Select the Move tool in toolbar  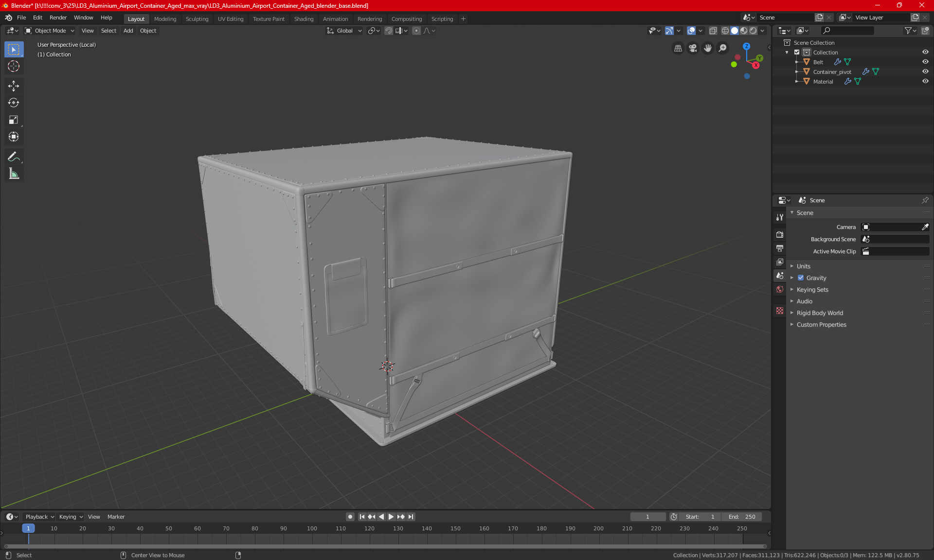pyautogui.click(x=13, y=85)
